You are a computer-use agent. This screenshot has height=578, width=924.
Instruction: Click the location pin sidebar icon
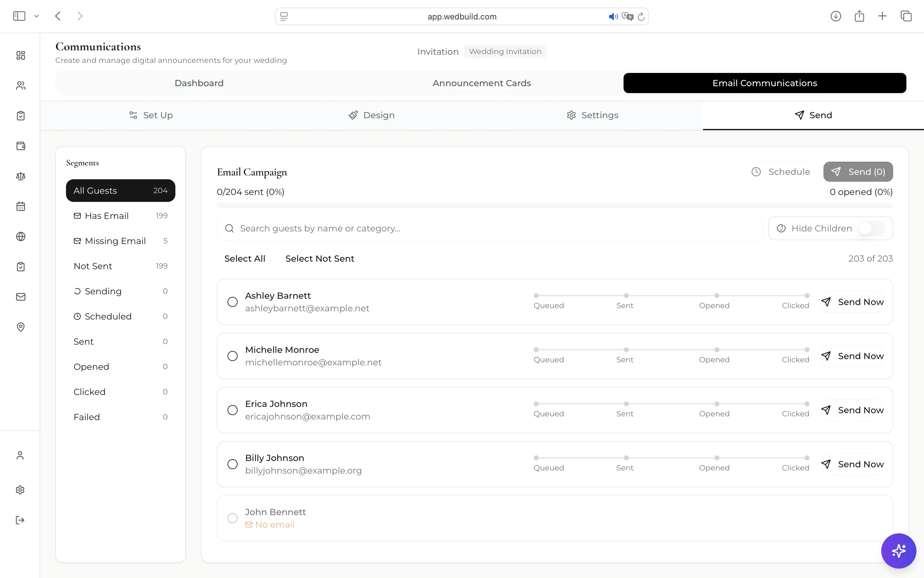(x=21, y=327)
